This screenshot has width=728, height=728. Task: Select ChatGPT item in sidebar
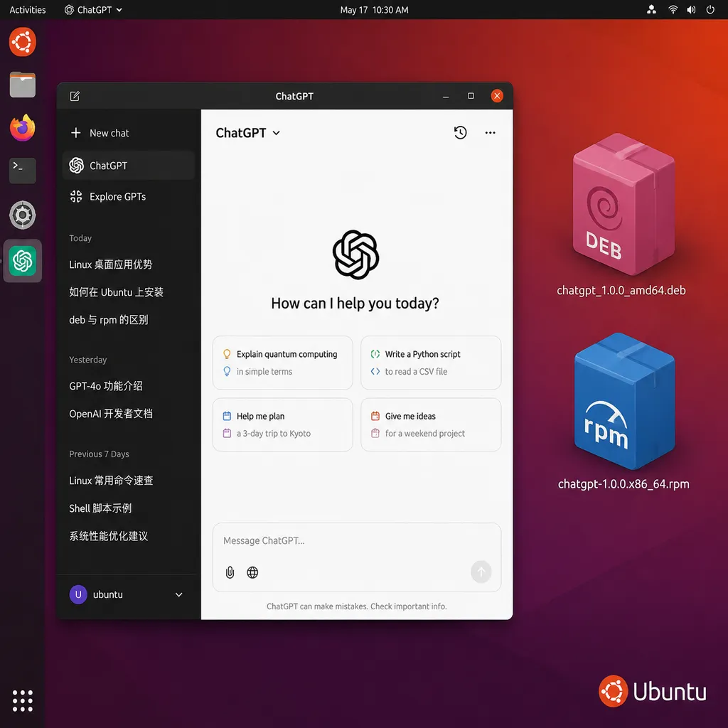128,165
